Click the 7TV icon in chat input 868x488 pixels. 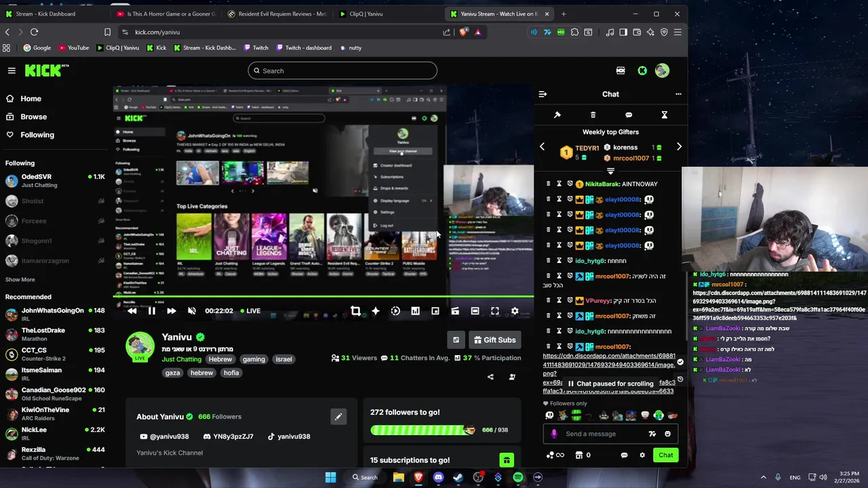[x=652, y=434]
